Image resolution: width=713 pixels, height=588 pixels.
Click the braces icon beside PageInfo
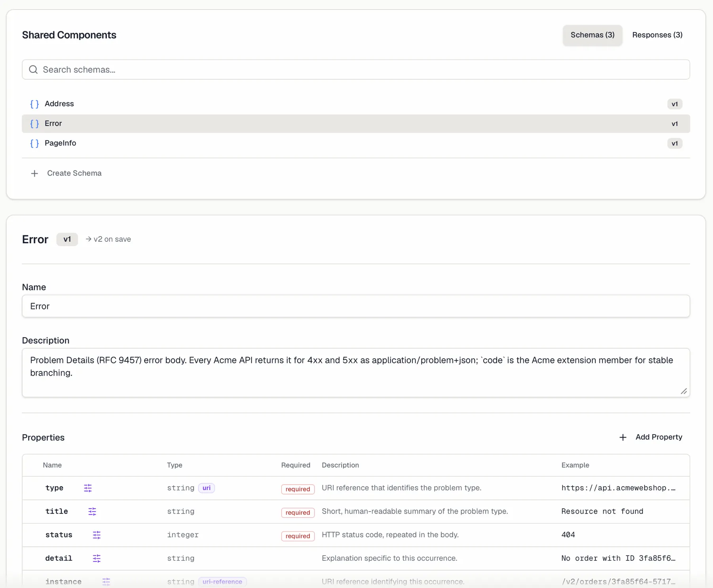point(34,143)
